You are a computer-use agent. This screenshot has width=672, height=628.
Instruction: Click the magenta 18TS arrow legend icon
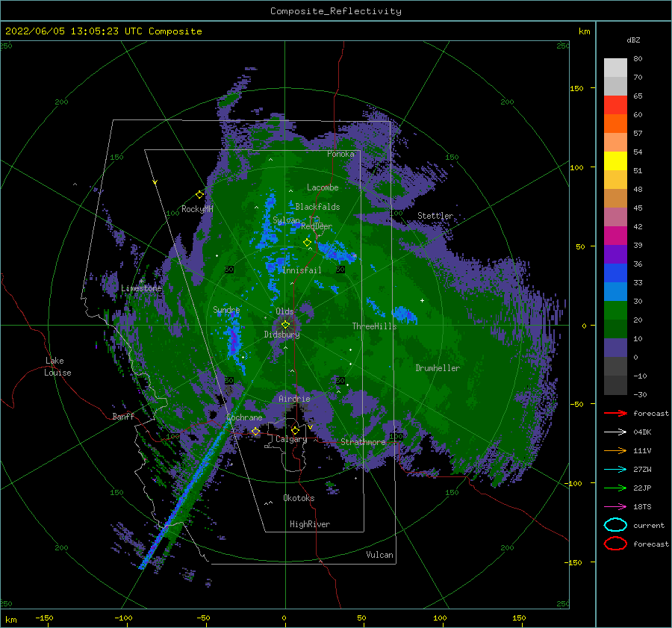(x=615, y=507)
